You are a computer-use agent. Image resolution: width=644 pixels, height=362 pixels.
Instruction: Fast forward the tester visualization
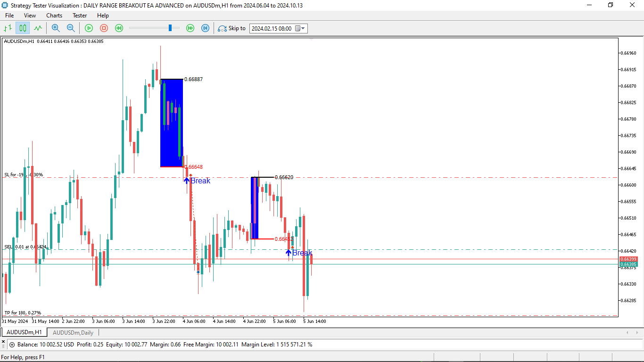coord(190,28)
